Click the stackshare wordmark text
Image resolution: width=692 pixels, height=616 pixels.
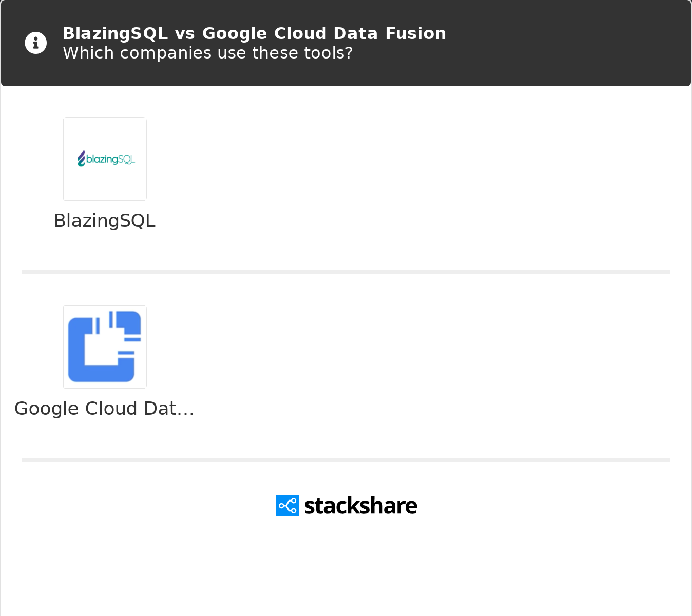tap(360, 506)
